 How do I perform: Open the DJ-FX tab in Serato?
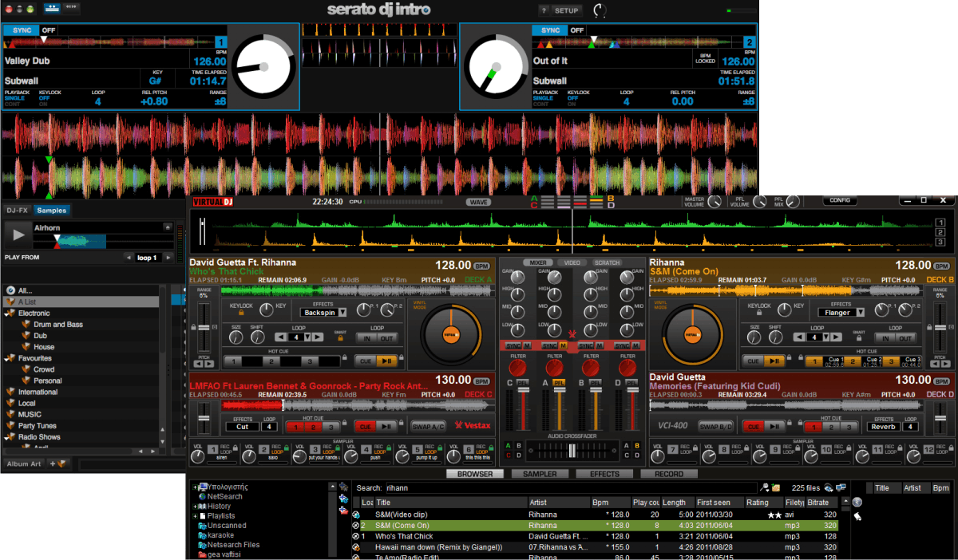tap(17, 211)
